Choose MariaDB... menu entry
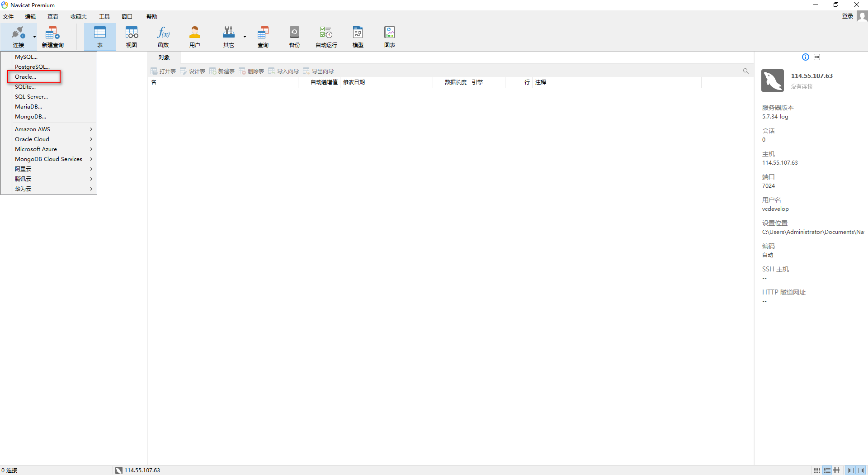This screenshot has height=475, width=868. click(49, 107)
